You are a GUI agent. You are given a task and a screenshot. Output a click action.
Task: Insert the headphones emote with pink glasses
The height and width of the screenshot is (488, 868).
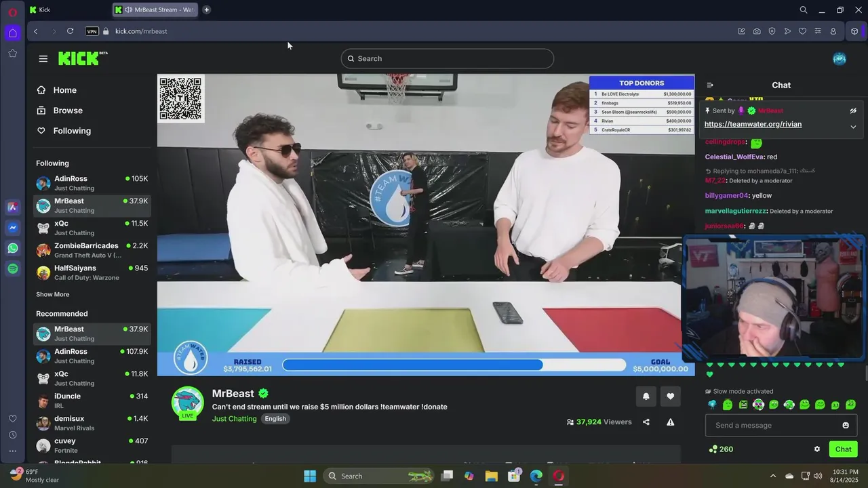point(758,405)
